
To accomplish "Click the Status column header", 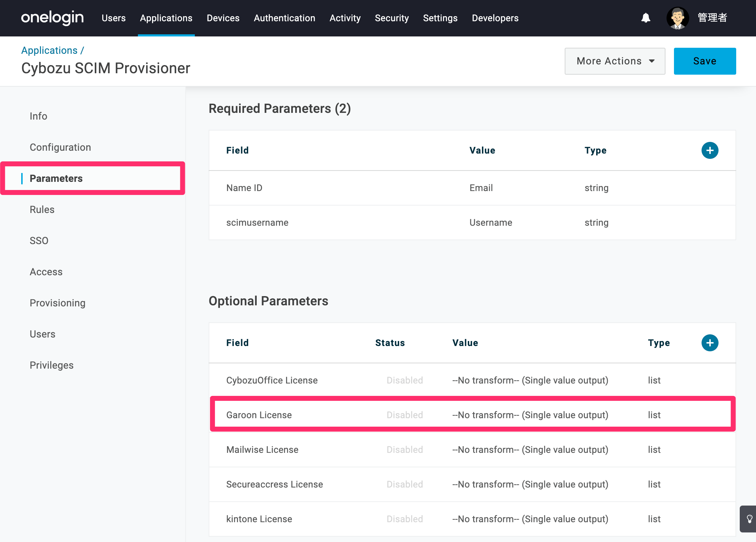I will click(x=390, y=343).
